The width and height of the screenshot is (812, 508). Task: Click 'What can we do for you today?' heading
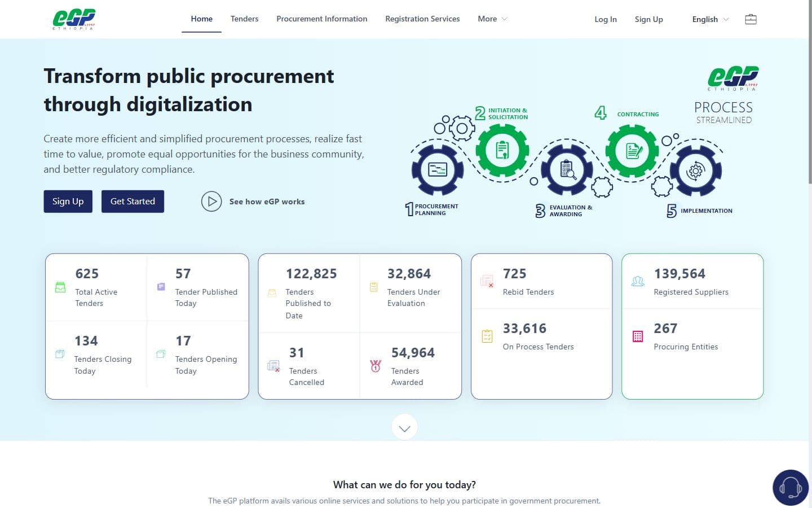tap(404, 484)
